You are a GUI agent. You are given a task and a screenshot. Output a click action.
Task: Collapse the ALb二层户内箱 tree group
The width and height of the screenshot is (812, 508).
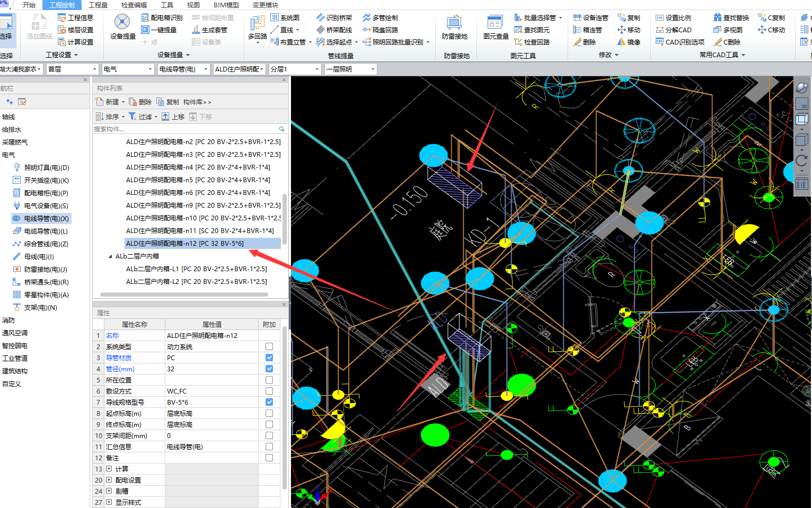pyautogui.click(x=110, y=256)
